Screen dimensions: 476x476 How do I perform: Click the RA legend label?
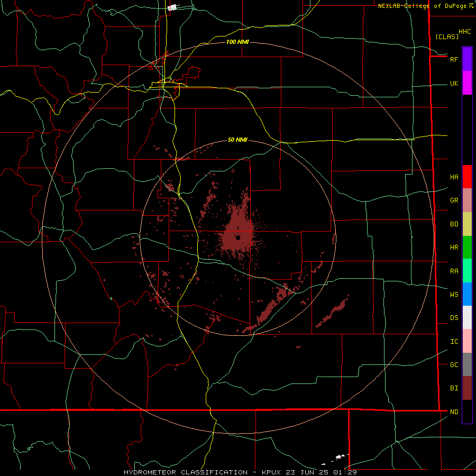pos(454,271)
